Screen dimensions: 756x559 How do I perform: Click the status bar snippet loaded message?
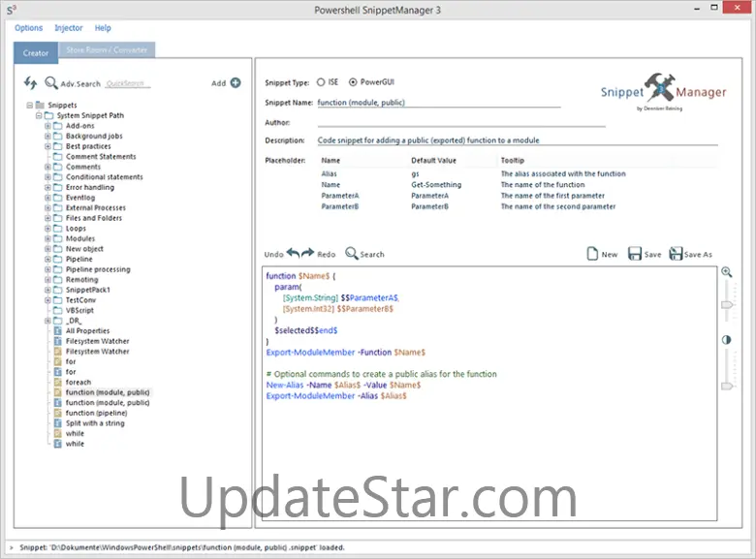pyautogui.click(x=182, y=547)
